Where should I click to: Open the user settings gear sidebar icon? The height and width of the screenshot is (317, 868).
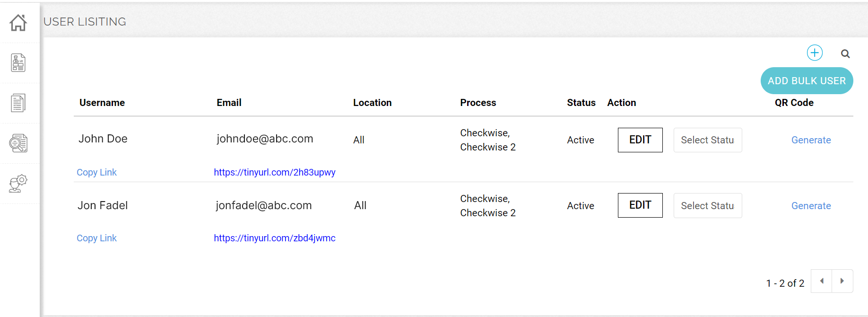click(x=18, y=183)
